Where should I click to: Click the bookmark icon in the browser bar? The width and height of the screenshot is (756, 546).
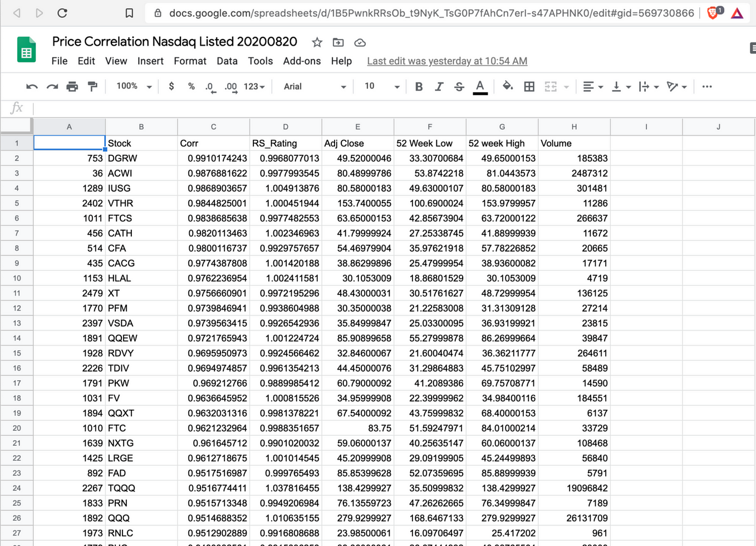(129, 13)
